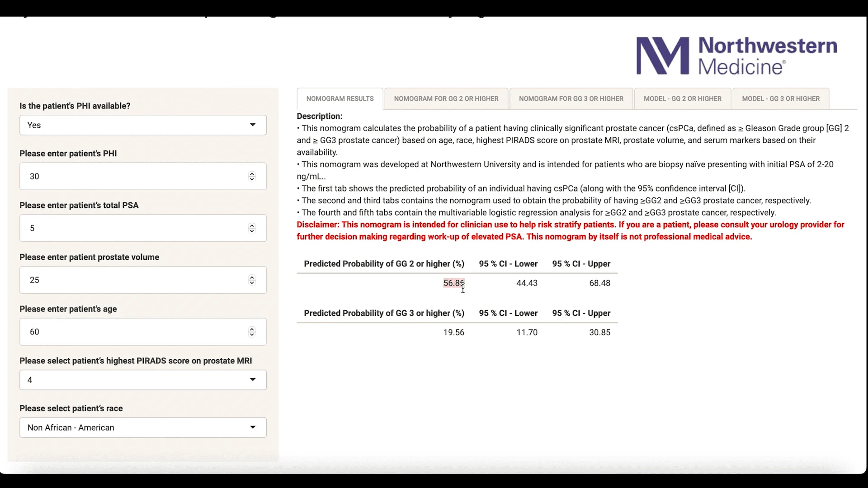Open the PIRADS score dropdown showing 4
The height and width of the screenshot is (488, 868).
(143, 380)
